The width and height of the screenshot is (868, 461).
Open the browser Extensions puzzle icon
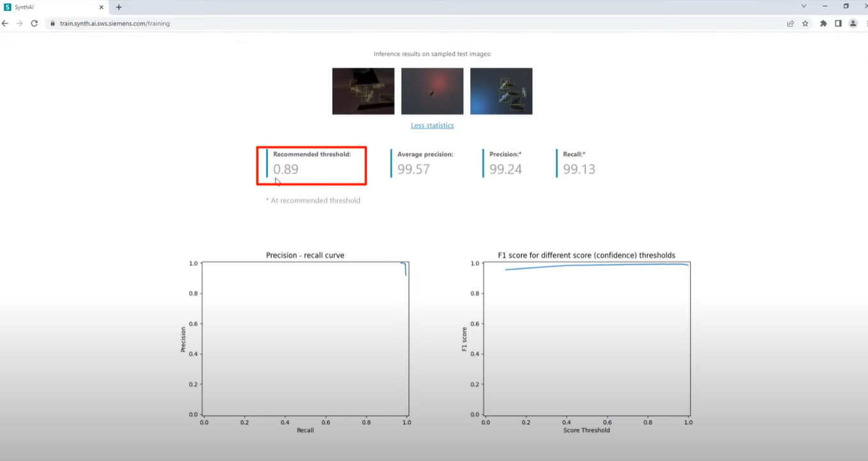click(x=823, y=23)
